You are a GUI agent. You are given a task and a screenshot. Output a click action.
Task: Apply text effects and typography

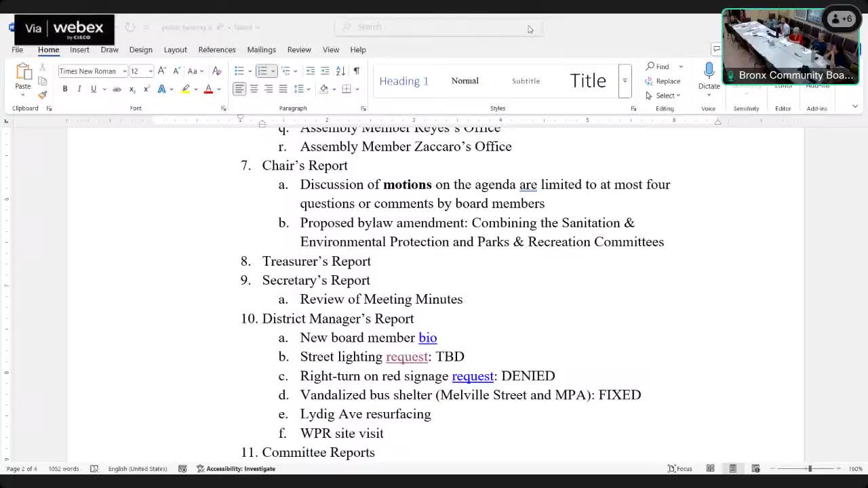[161, 89]
